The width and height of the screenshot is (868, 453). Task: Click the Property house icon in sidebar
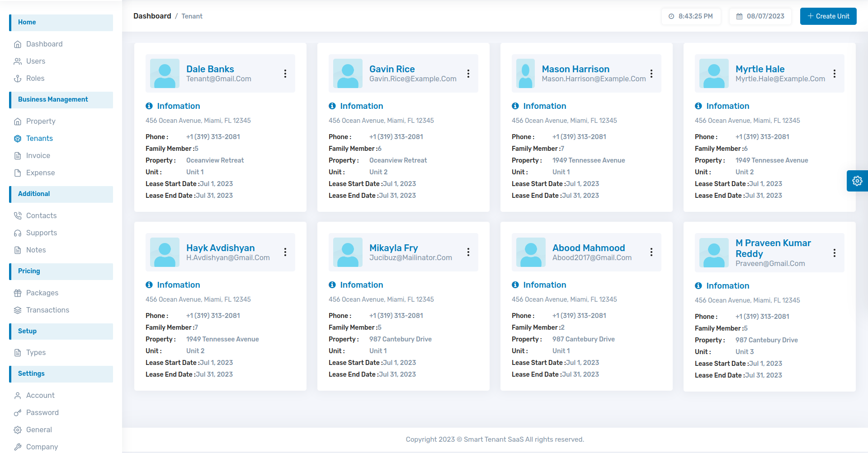click(x=18, y=121)
